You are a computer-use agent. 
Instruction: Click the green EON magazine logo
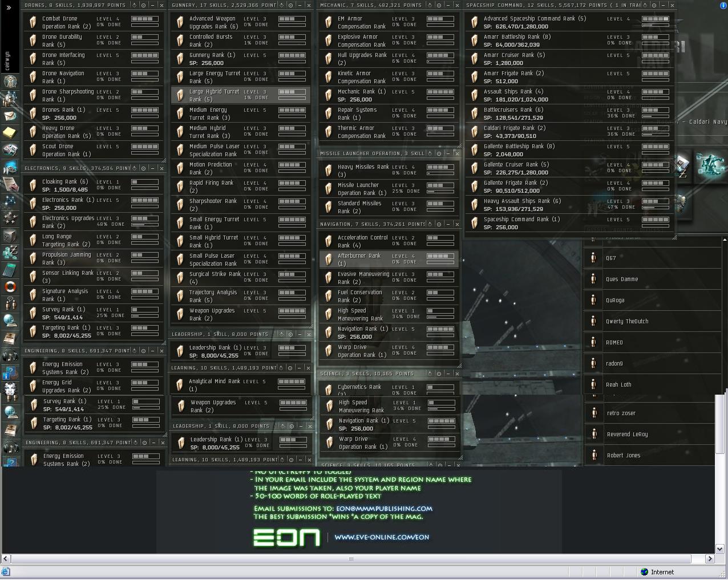[286, 537]
